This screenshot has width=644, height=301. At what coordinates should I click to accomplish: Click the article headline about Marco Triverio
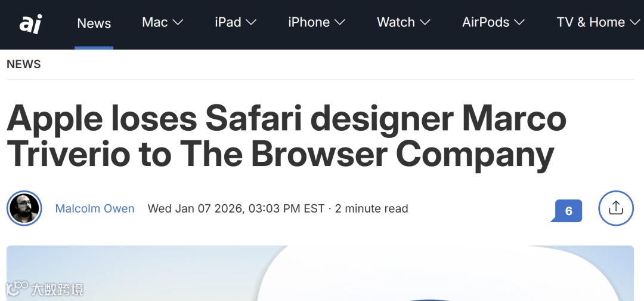[x=287, y=137]
